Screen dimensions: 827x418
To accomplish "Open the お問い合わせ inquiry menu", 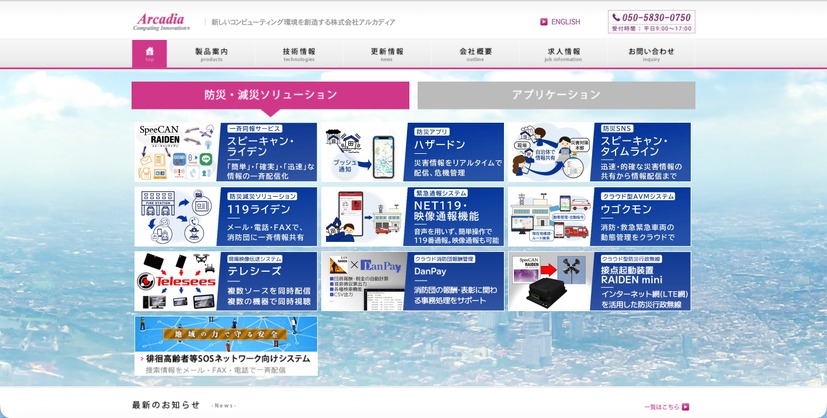I will point(651,54).
